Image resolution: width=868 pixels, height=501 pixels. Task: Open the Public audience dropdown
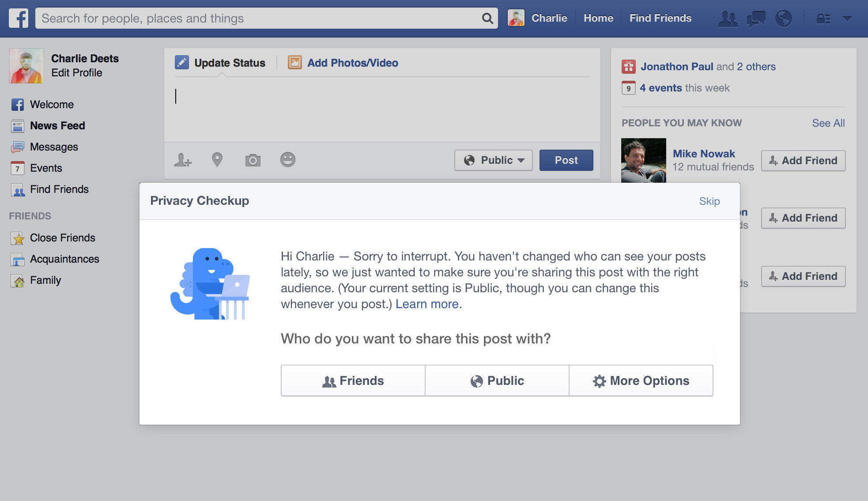493,160
